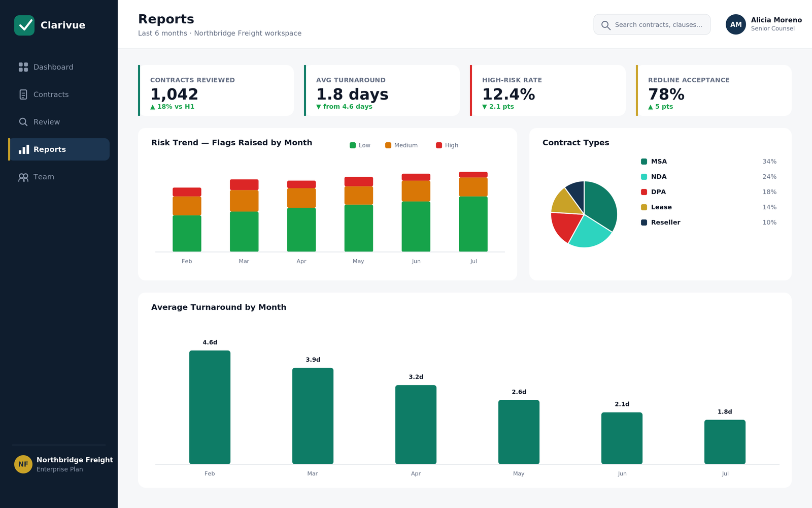The width and height of the screenshot is (812, 508).
Task: Click the Reseller legend color swatch
Action: [x=644, y=223]
